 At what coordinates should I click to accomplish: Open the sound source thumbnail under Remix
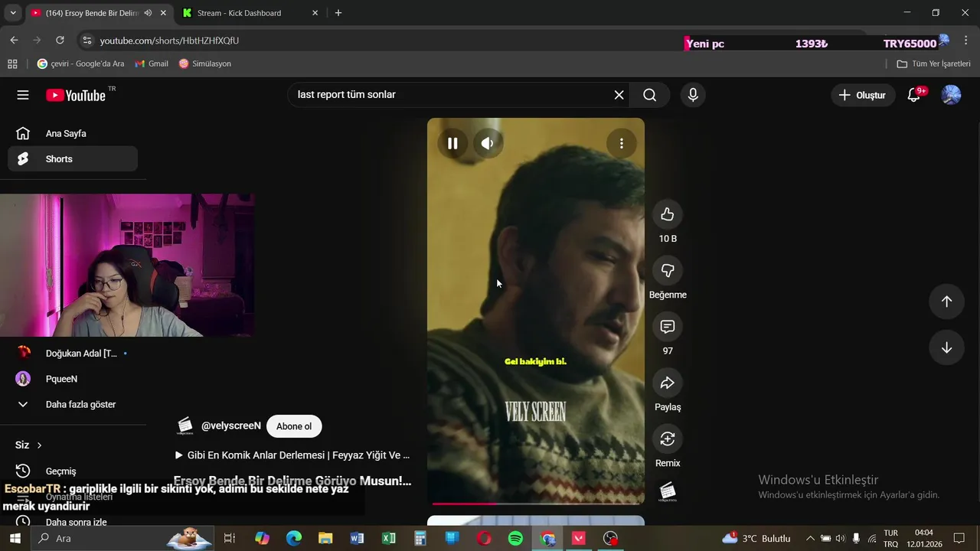tap(668, 491)
